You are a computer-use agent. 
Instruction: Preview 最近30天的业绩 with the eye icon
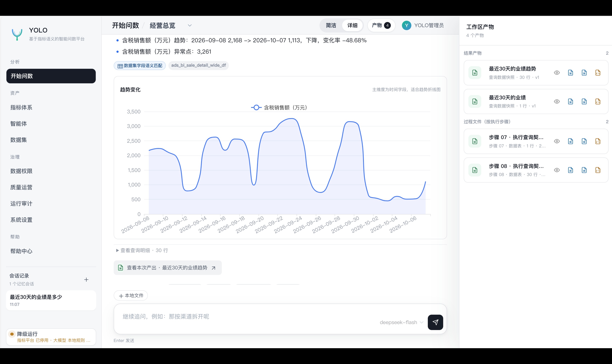pos(557,101)
